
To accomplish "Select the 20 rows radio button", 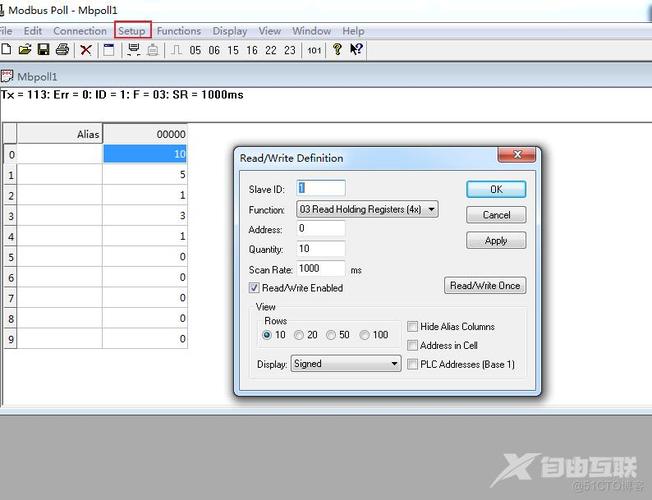I will click(x=299, y=335).
